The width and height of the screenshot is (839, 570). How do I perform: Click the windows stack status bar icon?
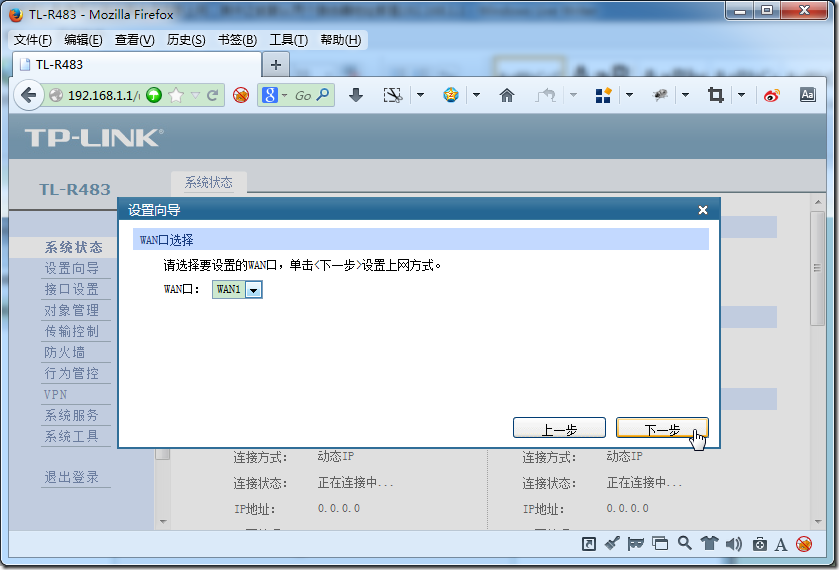[x=660, y=544]
